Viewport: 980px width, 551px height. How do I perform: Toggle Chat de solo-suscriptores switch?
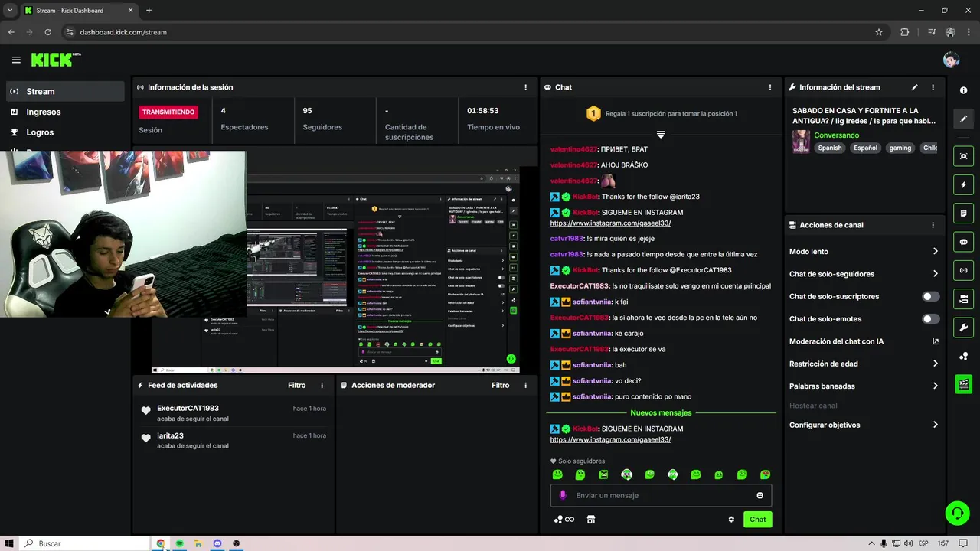click(930, 296)
